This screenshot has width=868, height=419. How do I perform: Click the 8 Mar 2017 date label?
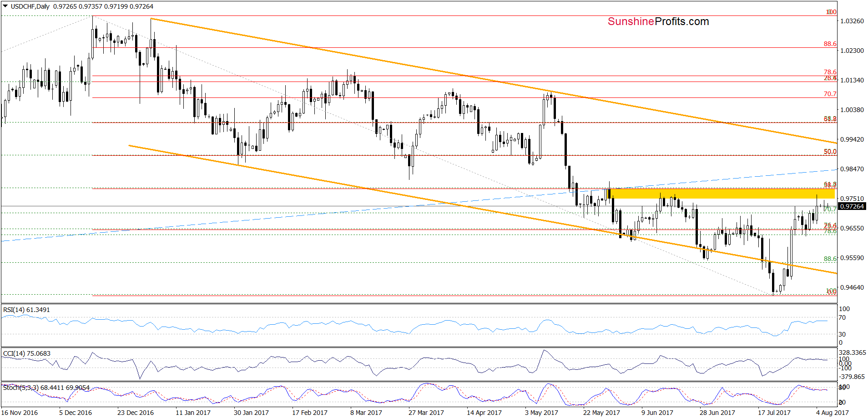[366, 413]
